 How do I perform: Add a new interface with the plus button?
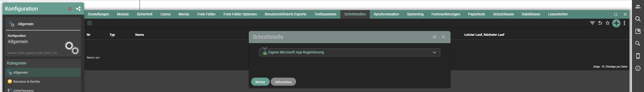(x=616, y=23)
